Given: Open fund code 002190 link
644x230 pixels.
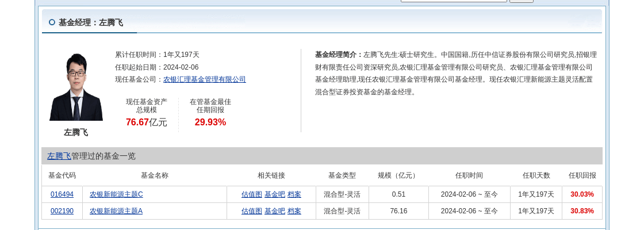Looking at the screenshot, I should pos(62,211).
